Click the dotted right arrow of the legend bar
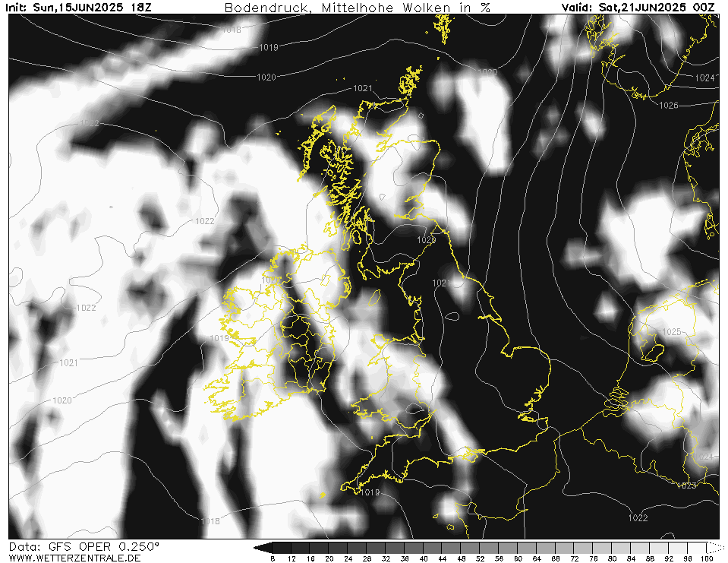 click(x=715, y=548)
